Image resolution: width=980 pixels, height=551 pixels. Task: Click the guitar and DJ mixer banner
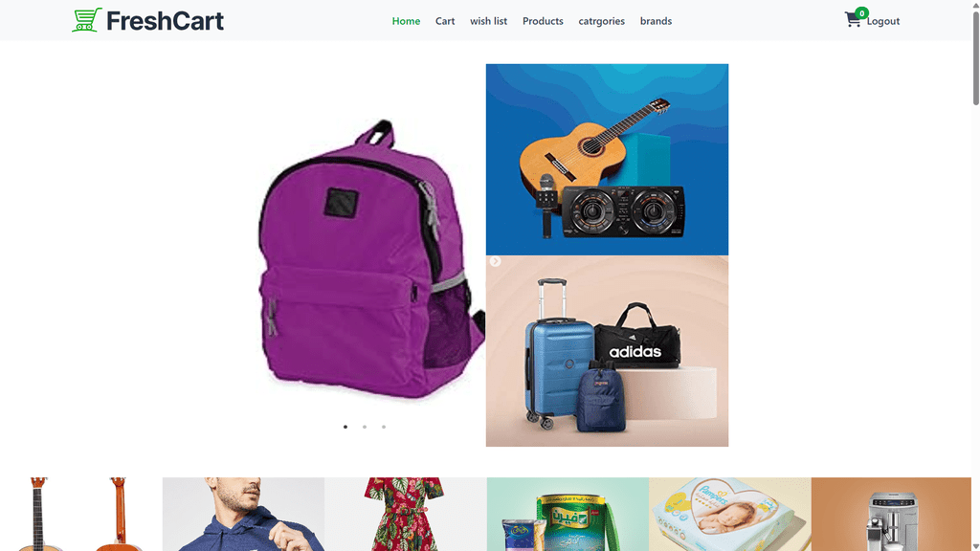pyautogui.click(x=607, y=160)
